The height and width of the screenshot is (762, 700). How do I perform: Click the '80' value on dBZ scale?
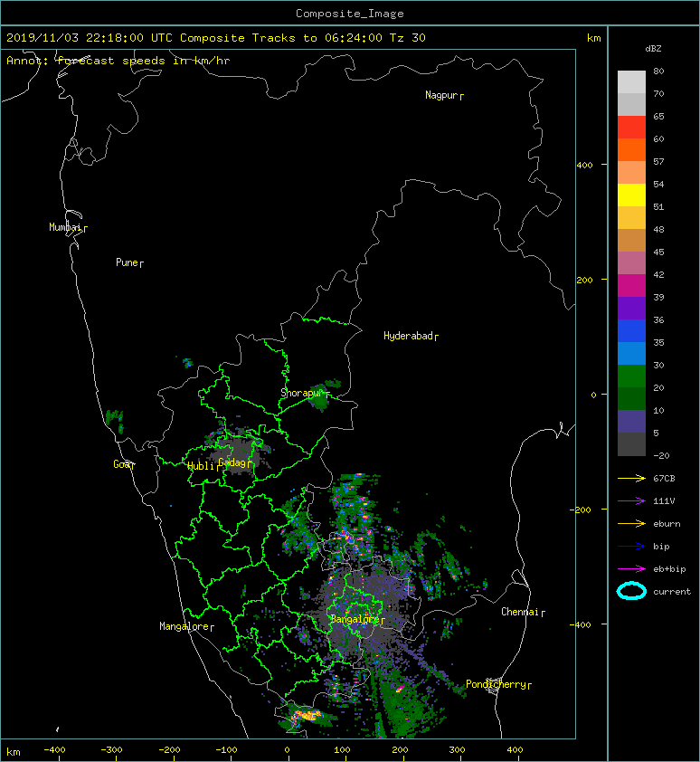point(658,71)
